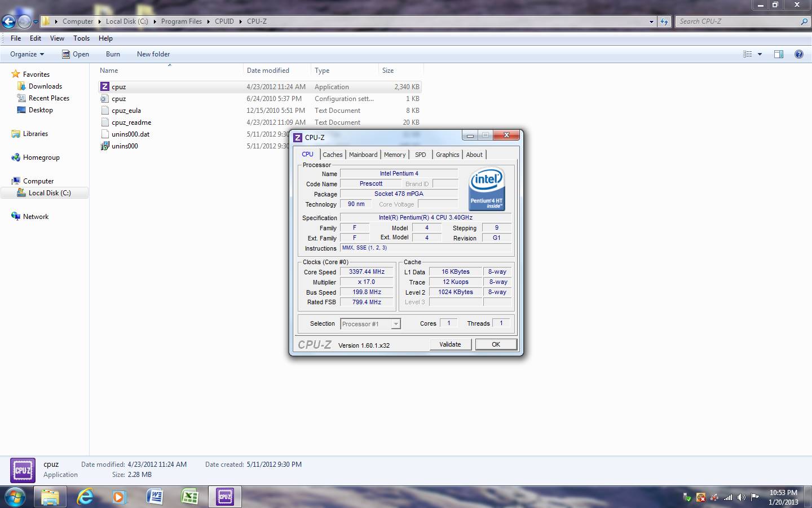Select Recent Places in Favorites
Viewport: 812px width, 508px height.
pyautogui.click(x=49, y=98)
